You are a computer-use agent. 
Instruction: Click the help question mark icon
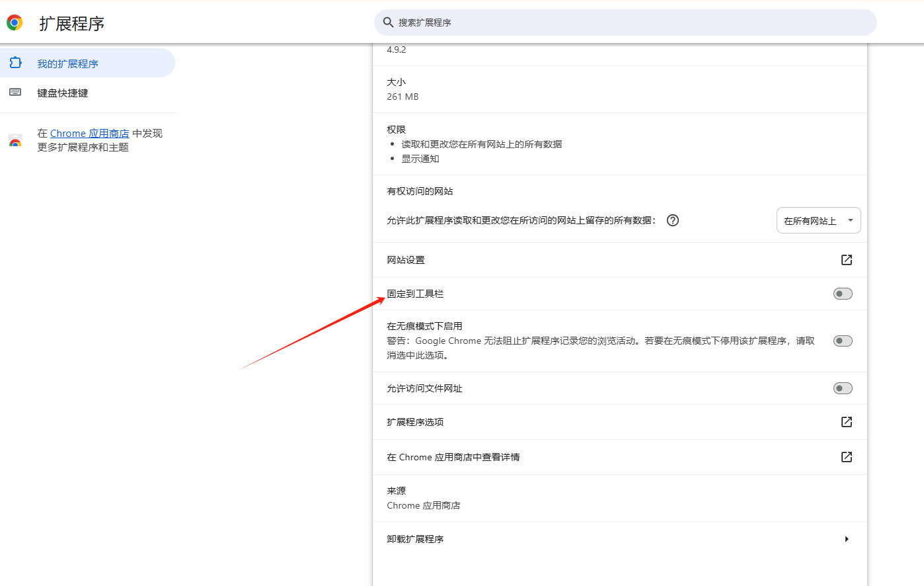[673, 220]
